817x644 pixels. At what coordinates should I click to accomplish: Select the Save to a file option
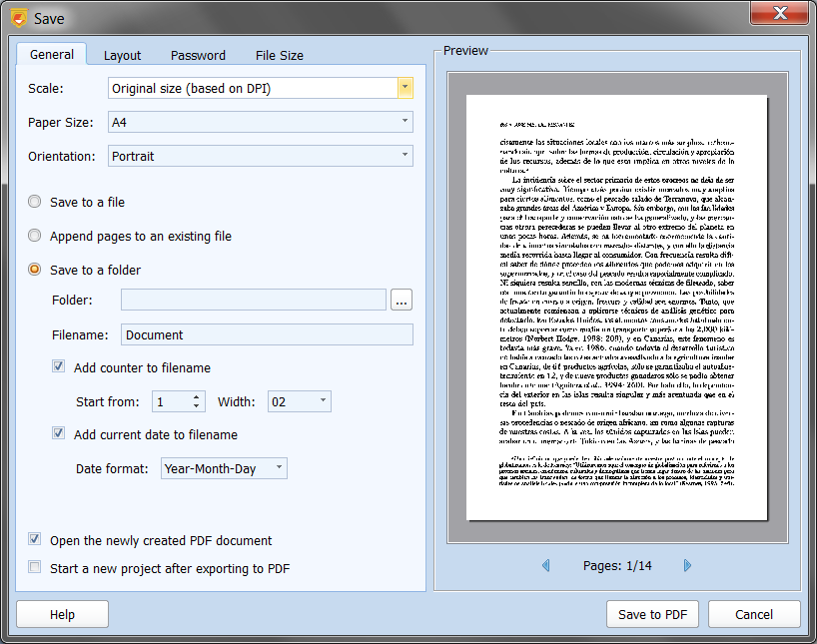(x=35, y=202)
